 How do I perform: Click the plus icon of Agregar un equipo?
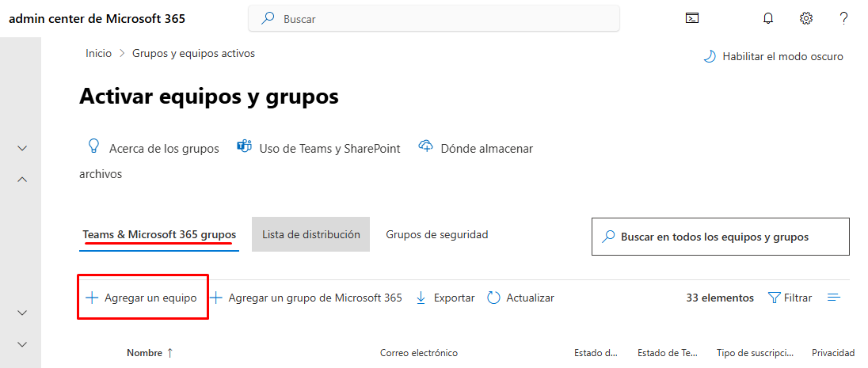(92, 298)
